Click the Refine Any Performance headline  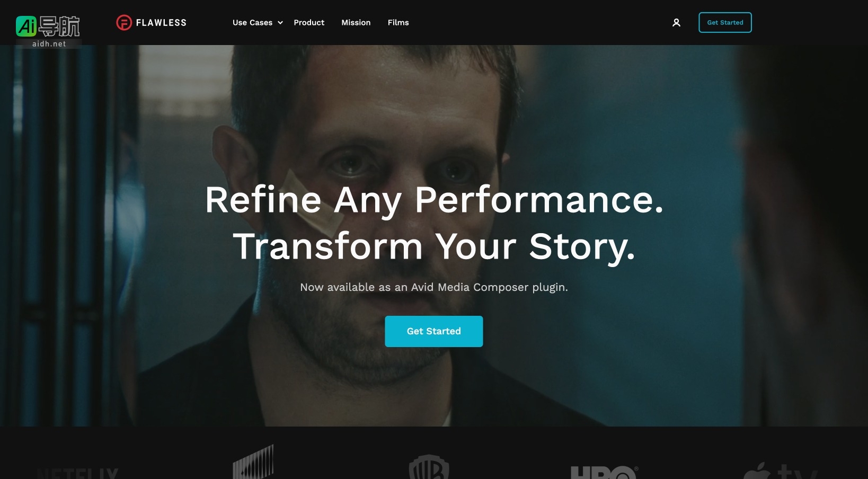coord(434,200)
